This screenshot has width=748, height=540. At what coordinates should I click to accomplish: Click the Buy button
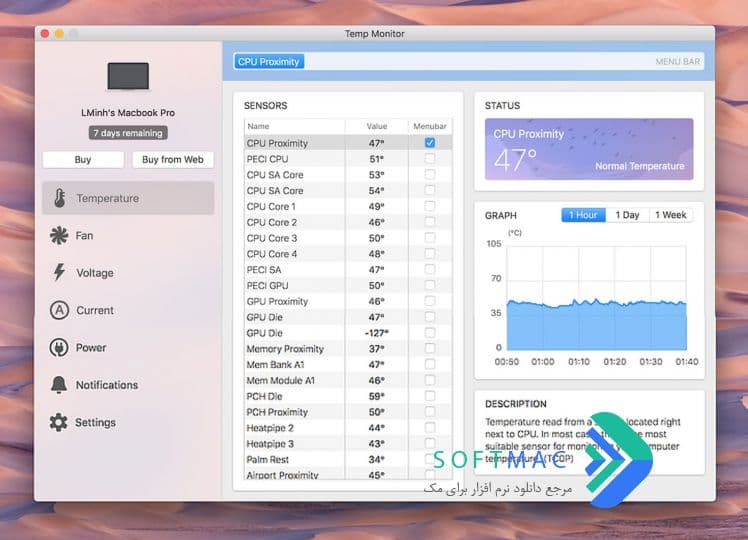pyautogui.click(x=83, y=160)
